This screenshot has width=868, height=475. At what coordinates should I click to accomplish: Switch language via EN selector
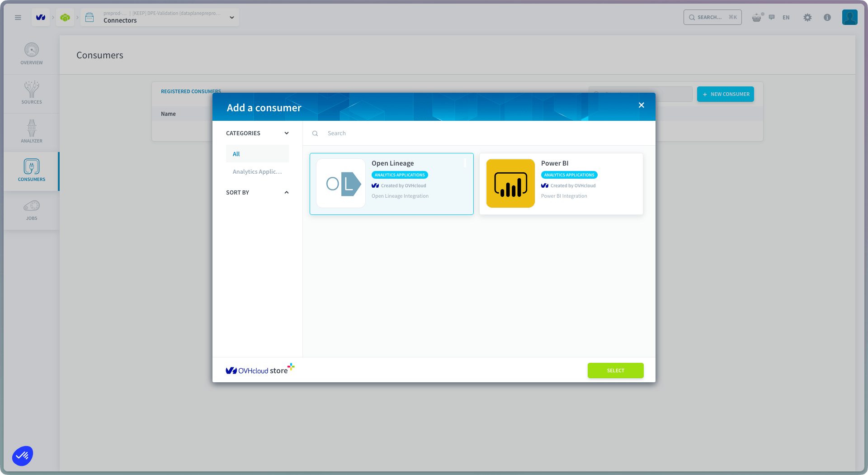coord(786,18)
